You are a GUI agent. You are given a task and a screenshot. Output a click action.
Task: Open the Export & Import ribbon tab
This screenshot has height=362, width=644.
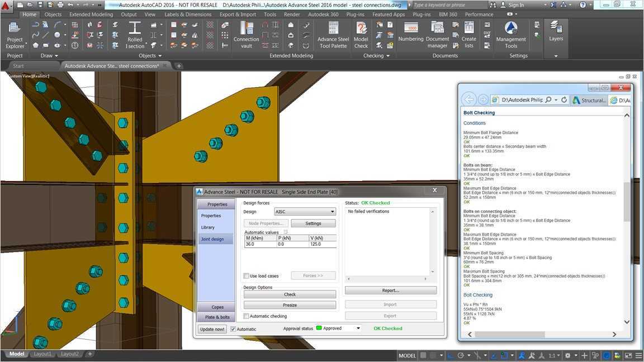pyautogui.click(x=238, y=15)
